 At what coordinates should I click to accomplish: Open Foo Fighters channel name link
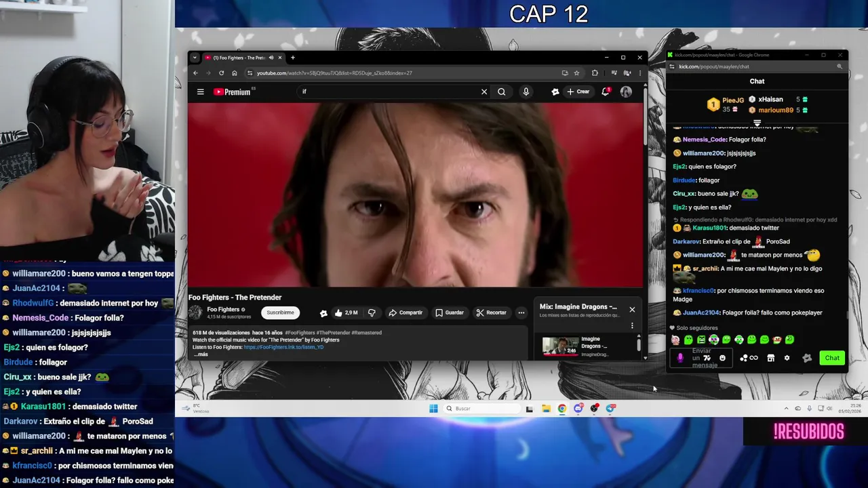click(x=223, y=310)
